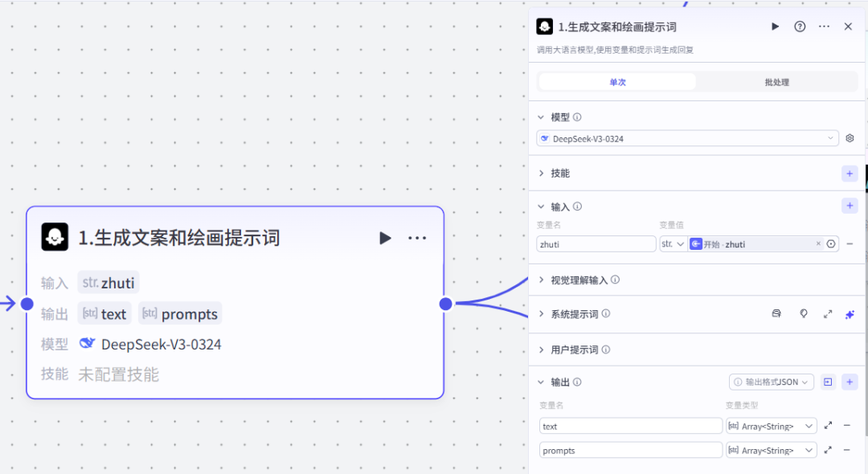Clear the 开始 - zhuti reference with the x
The height and width of the screenshot is (474, 868).
(818, 243)
